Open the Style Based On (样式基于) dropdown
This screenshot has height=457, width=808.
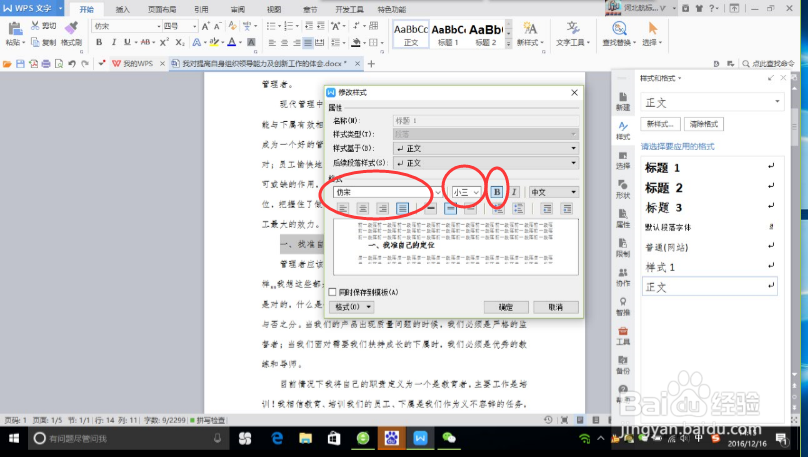pos(485,148)
